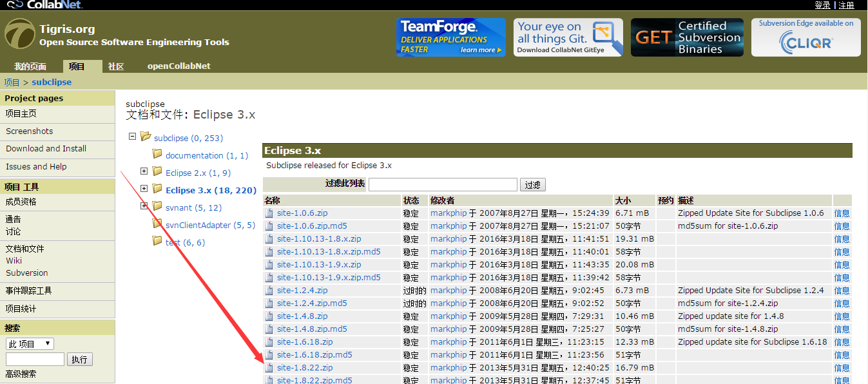Screen dimensions: 868x384
Task: Open Certified Subversion Binaries banner
Action: pyautogui.click(x=686, y=37)
